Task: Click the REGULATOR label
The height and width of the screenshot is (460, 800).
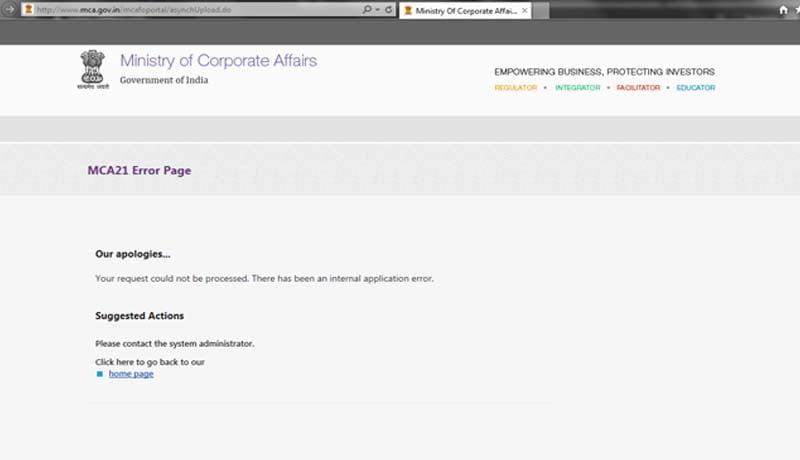Action: (x=515, y=88)
